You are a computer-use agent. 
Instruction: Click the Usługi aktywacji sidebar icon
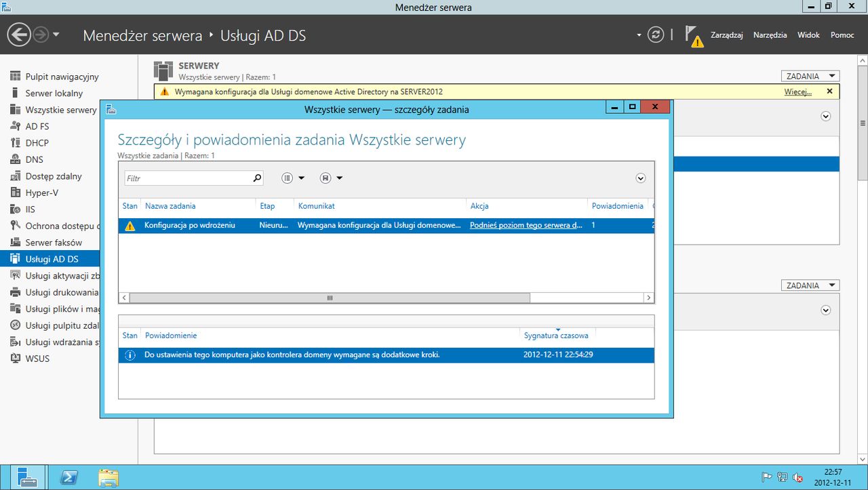pyautogui.click(x=15, y=275)
